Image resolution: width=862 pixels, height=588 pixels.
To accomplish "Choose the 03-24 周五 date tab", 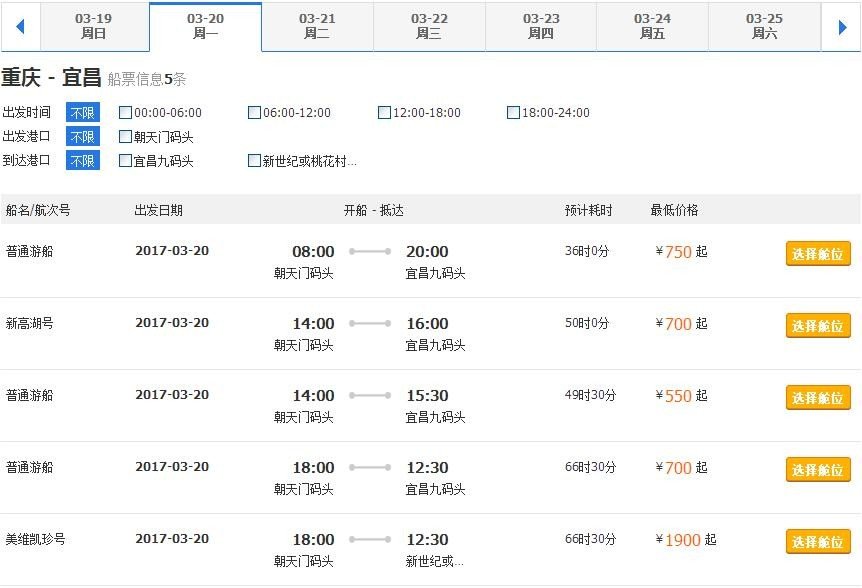I will coord(652,27).
